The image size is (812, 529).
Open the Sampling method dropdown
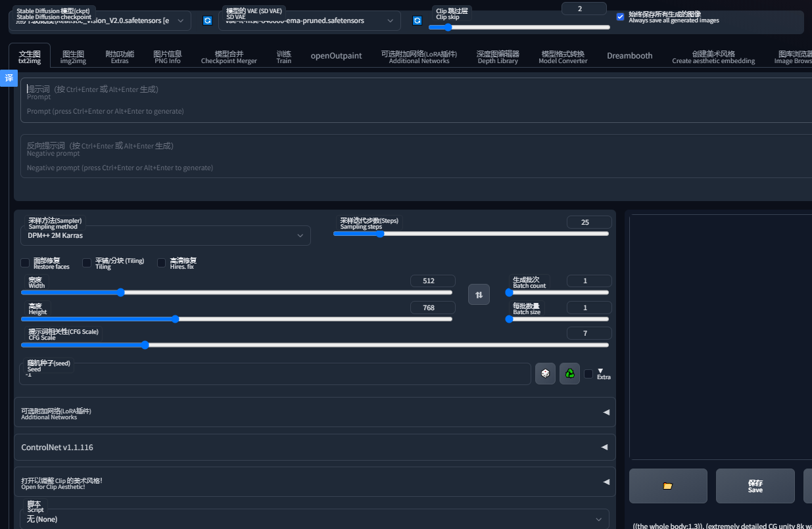(x=165, y=235)
